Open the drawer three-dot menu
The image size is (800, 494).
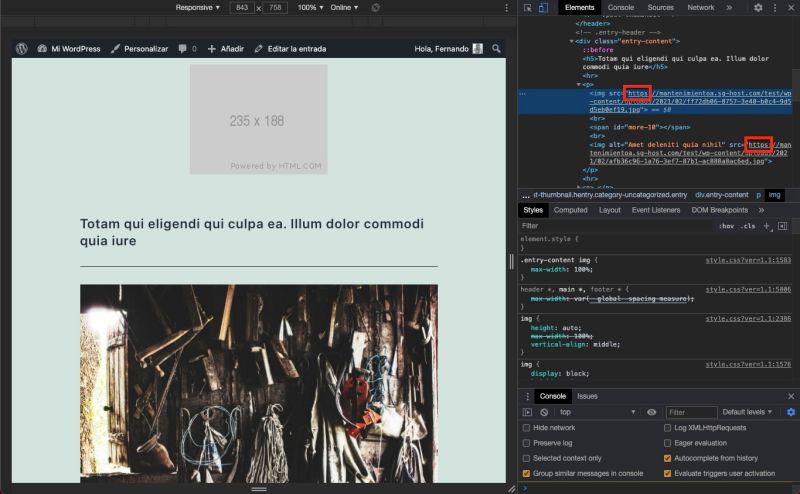pos(528,397)
